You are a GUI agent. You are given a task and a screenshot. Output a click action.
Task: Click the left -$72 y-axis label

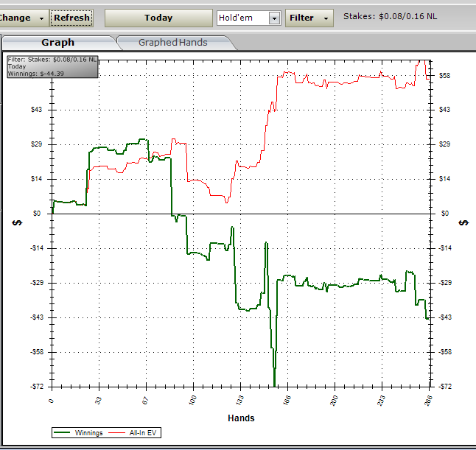[x=37, y=387]
